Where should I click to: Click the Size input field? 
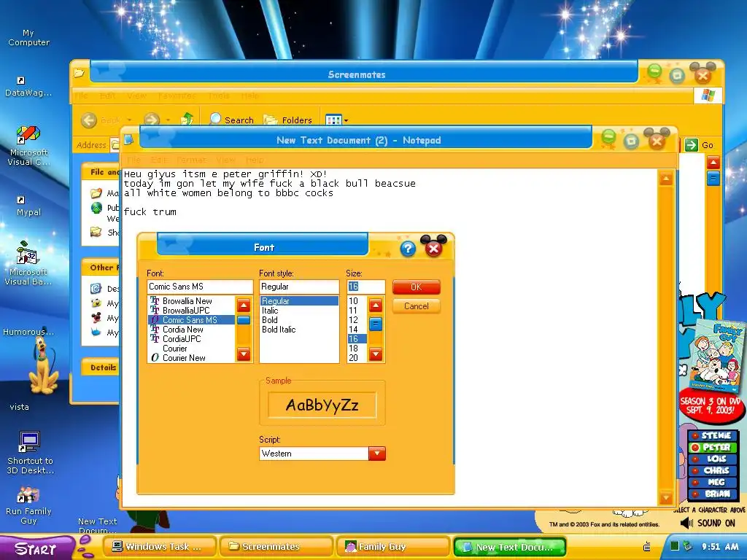pos(365,287)
